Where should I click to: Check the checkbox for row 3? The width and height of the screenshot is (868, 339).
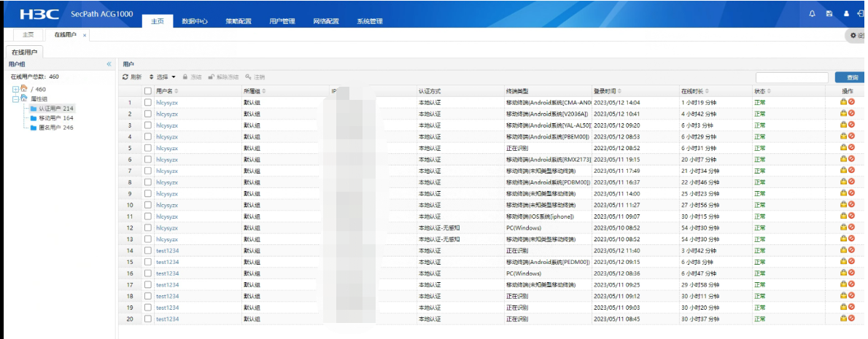coord(148,125)
